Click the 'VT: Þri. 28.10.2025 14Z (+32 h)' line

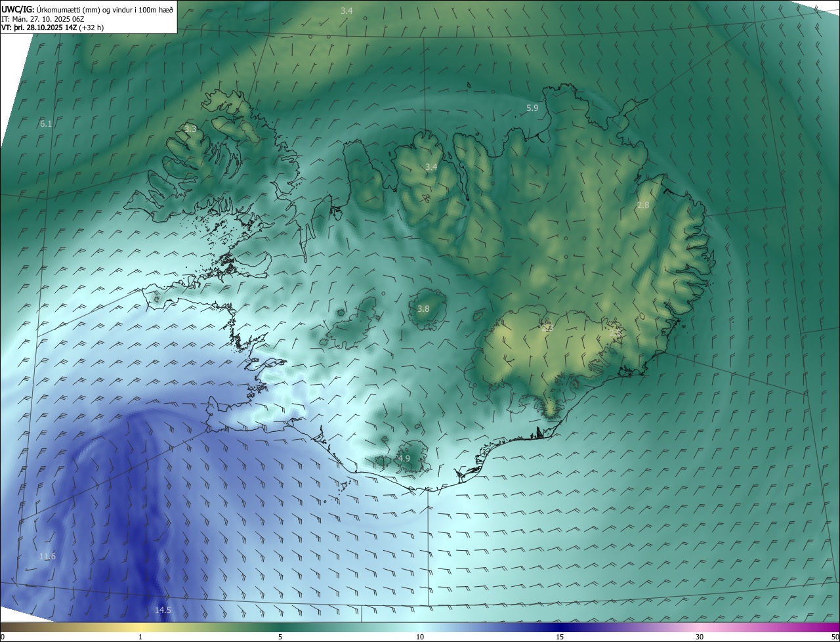[x=52, y=28]
